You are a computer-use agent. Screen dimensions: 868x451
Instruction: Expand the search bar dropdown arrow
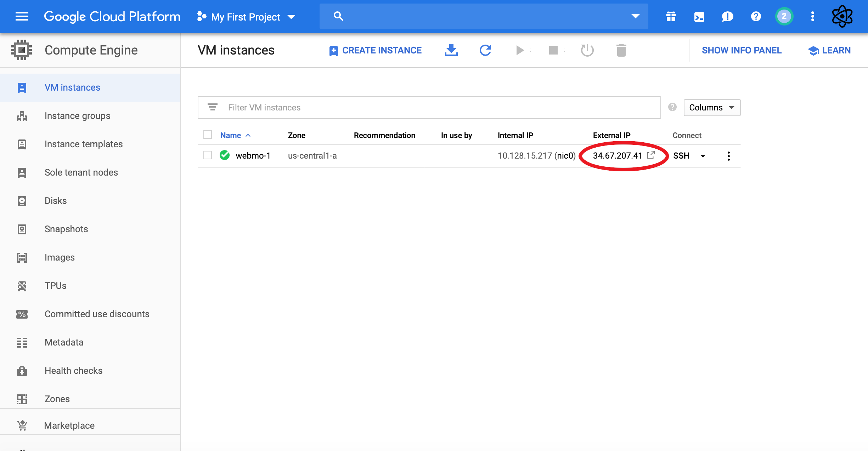pyautogui.click(x=636, y=16)
